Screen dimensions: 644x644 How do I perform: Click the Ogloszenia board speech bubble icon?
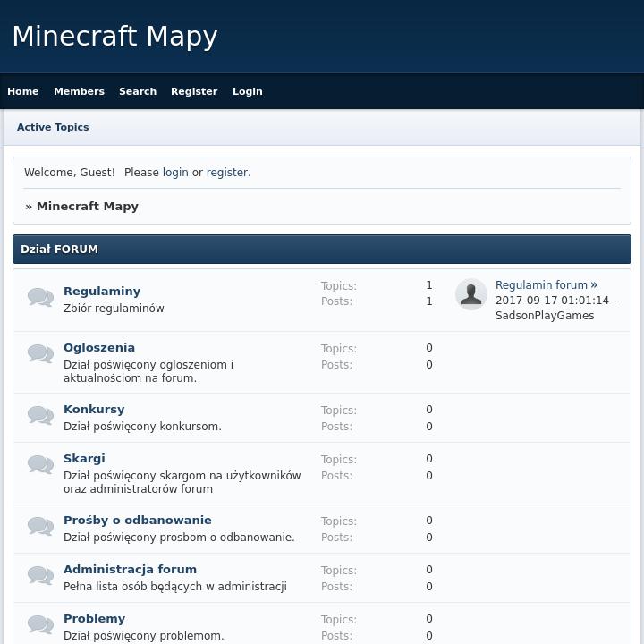tap(40, 354)
